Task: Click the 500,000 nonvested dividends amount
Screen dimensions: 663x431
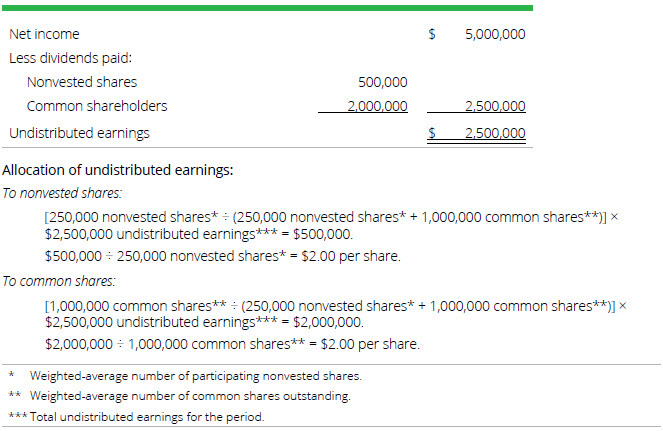Action: pyautogui.click(x=381, y=82)
